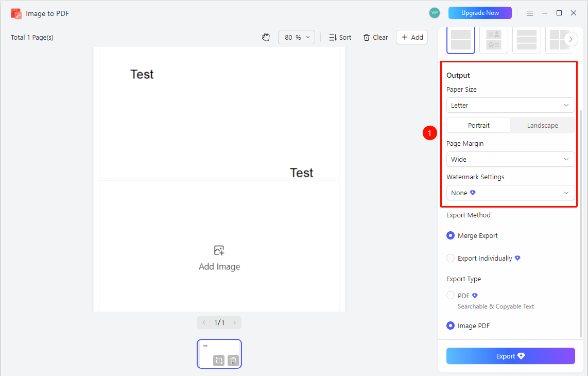Screen dimensions: 588x376
Task: Select the hand pan tool
Action: point(266,37)
